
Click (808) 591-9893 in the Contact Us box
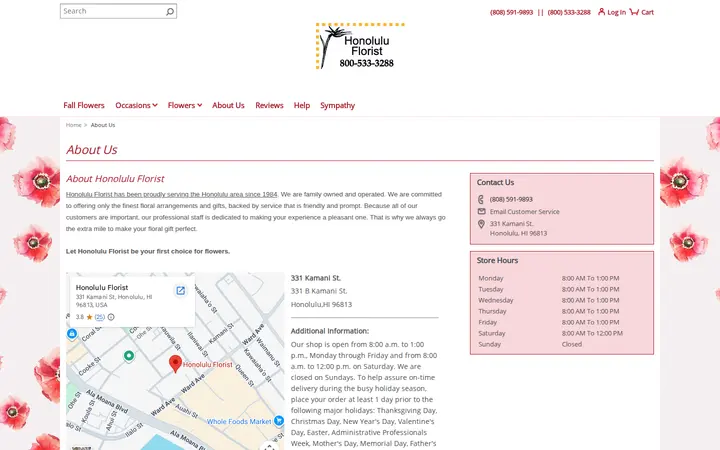click(x=511, y=199)
